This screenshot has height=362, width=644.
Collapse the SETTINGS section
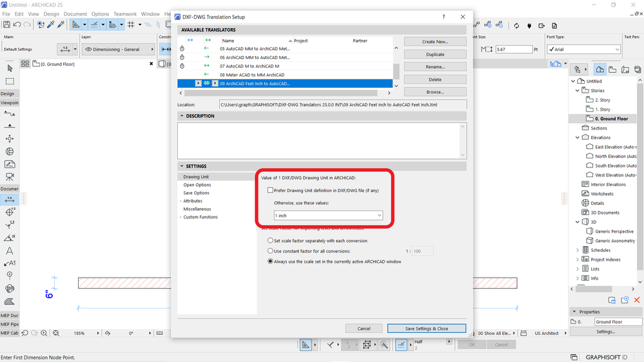[x=182, y=166]
